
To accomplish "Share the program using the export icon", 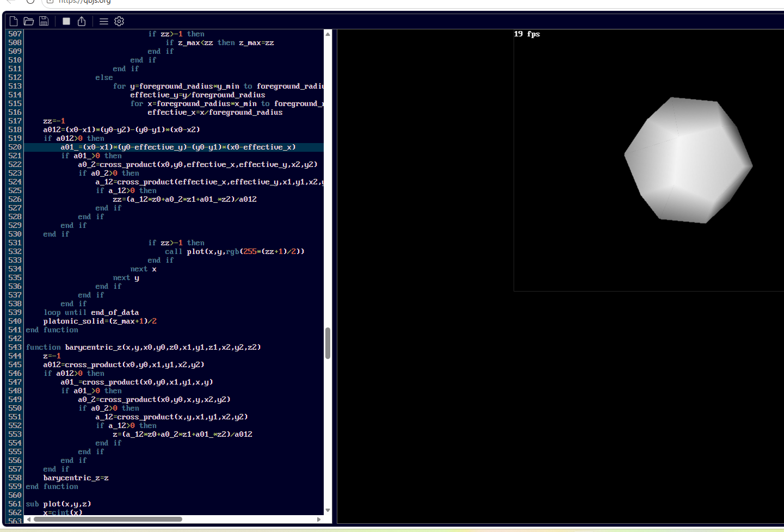I will 82,21.
